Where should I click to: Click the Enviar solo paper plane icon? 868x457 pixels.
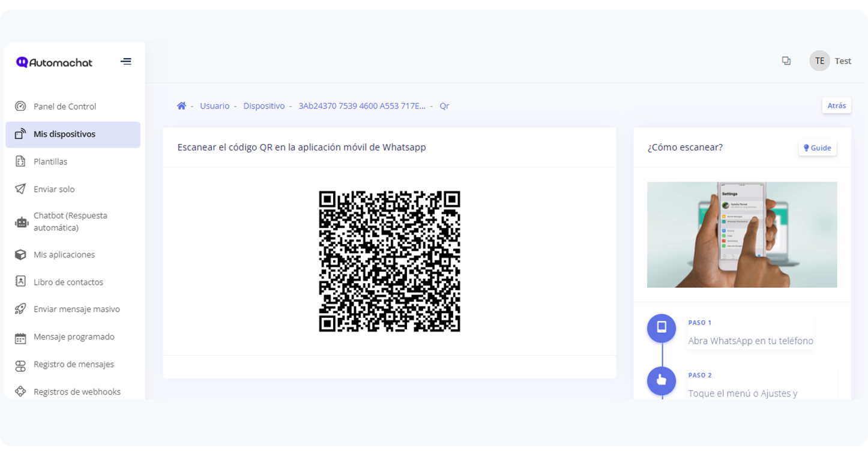click(20, 189)
